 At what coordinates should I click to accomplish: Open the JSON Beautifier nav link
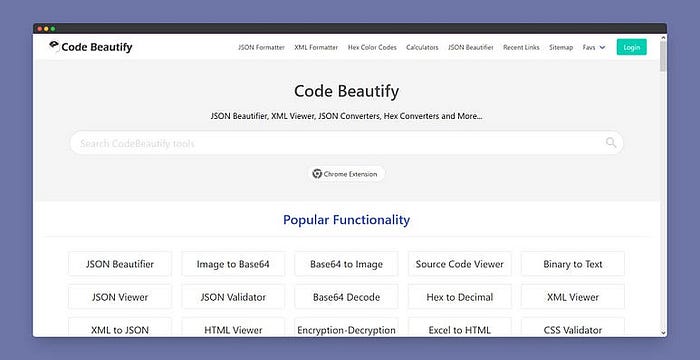tap(471, 47)
